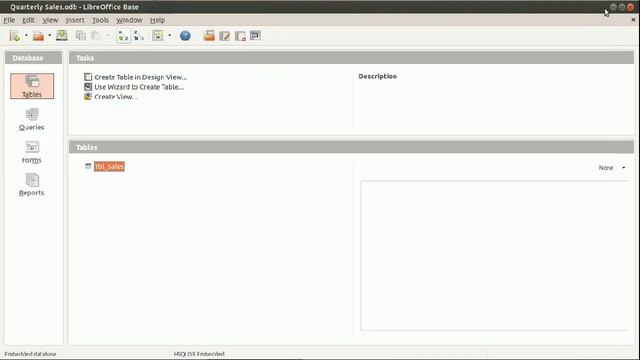Click the Description label in Tasks pane
The image size is (640, 360).
click(378, 76)
